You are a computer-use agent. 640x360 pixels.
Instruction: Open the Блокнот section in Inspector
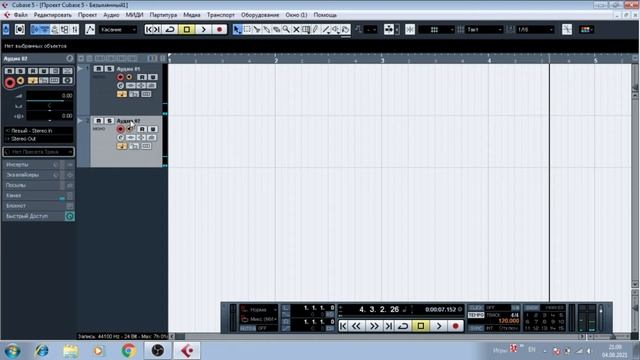click(38, 206)
